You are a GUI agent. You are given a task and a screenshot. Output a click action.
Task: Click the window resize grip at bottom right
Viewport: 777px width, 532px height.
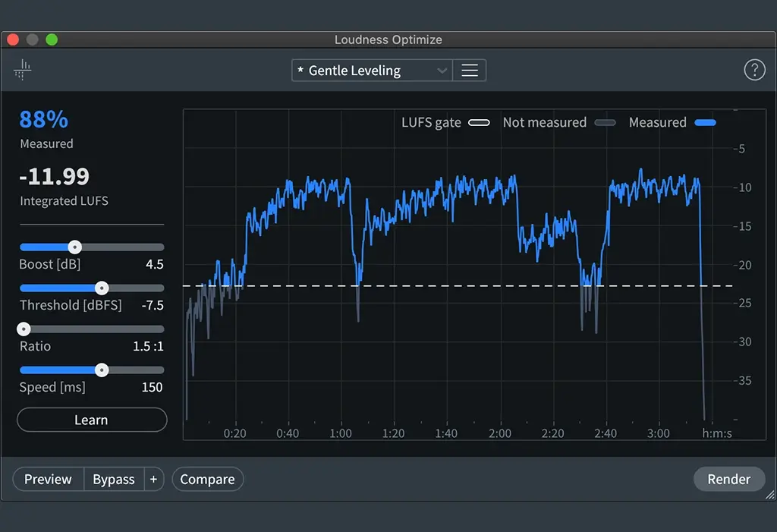(x=770, y=494)
